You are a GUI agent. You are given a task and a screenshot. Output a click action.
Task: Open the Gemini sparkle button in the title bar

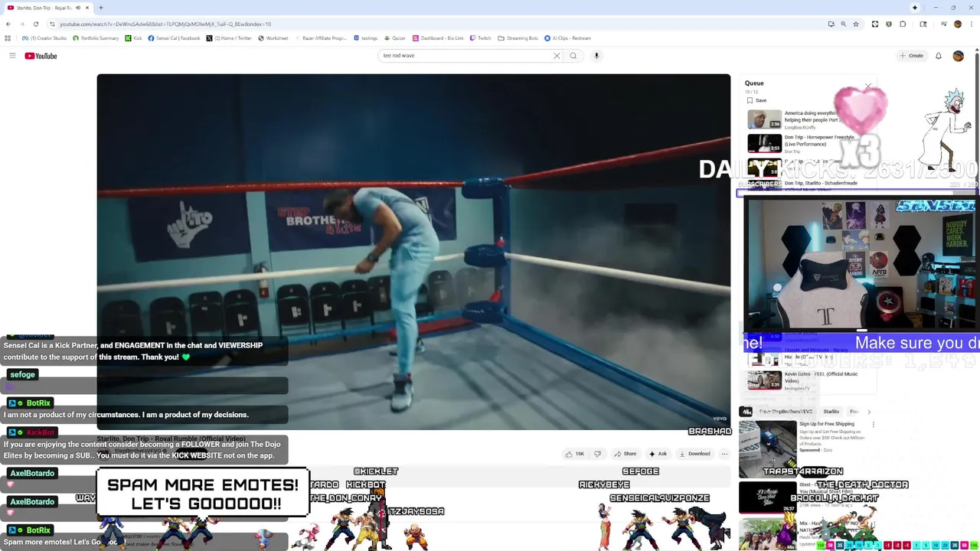914,8
